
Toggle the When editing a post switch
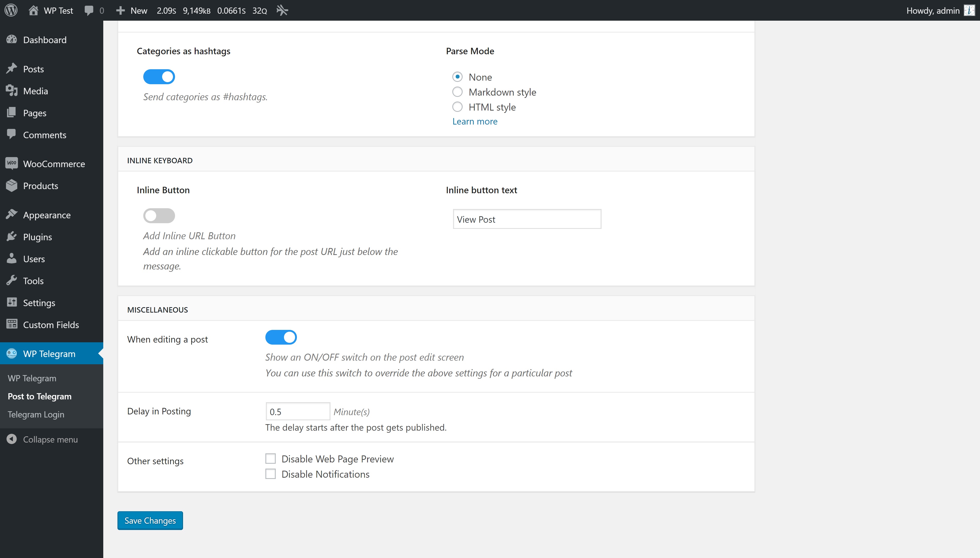pos(281,337)
